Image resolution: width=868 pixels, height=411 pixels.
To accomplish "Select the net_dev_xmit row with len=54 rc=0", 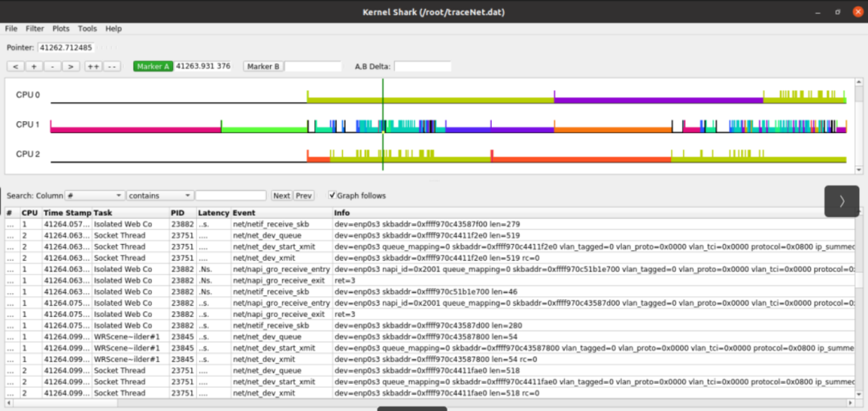I will point(429,359).
